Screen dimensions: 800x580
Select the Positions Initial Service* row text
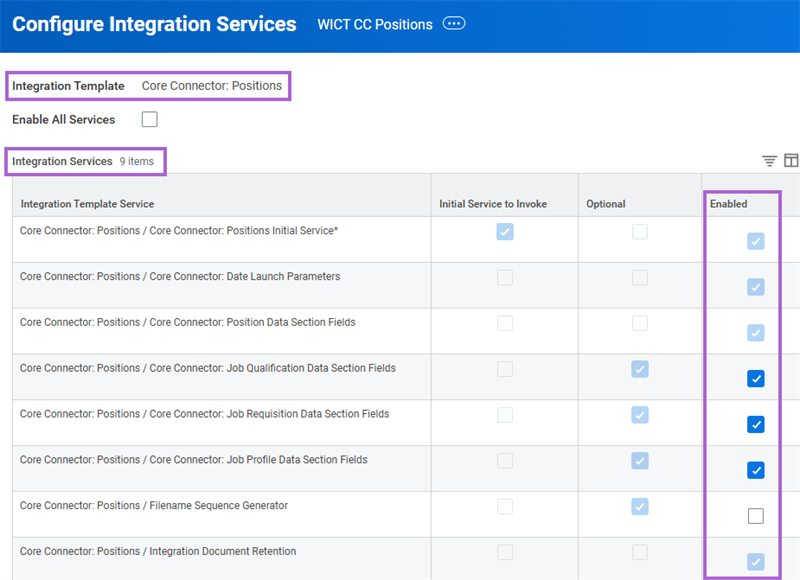coord(179,231)
